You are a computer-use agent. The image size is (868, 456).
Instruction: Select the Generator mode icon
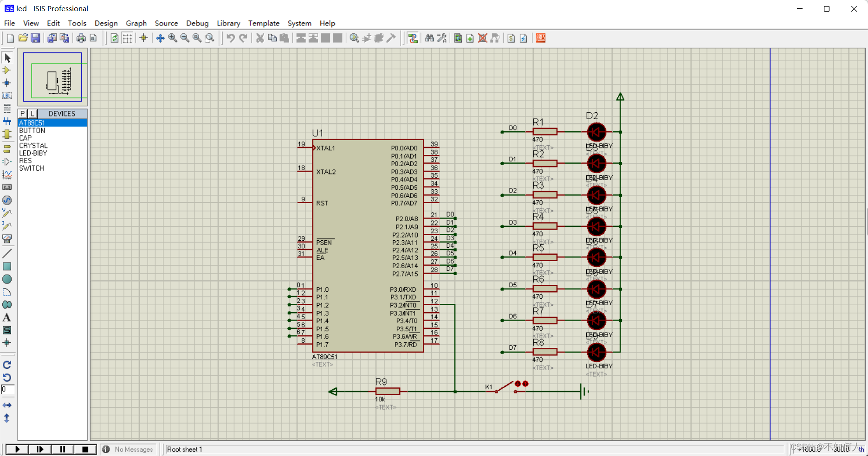7,200
